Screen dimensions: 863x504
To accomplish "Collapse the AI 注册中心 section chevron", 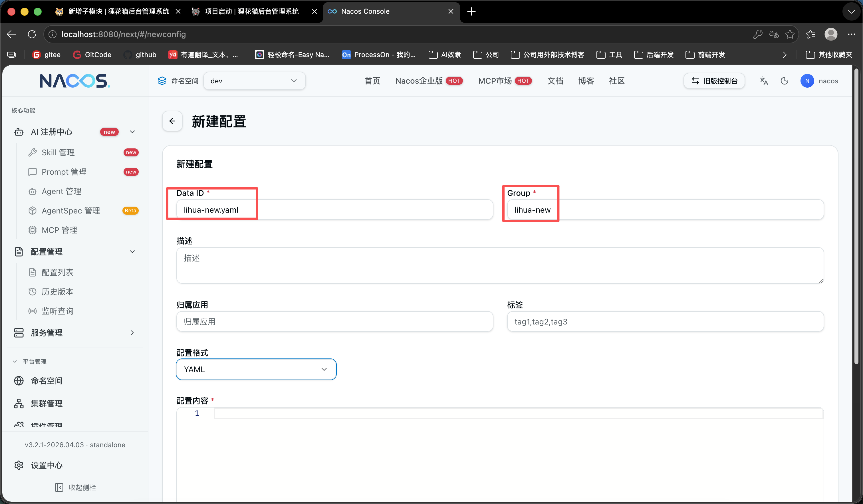I will [132, 132].
